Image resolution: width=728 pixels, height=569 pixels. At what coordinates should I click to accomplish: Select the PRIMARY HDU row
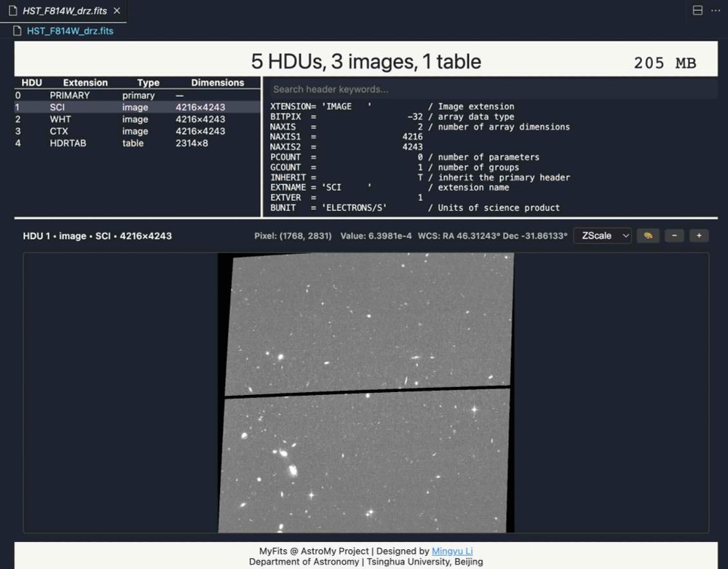tap(138, 95)
